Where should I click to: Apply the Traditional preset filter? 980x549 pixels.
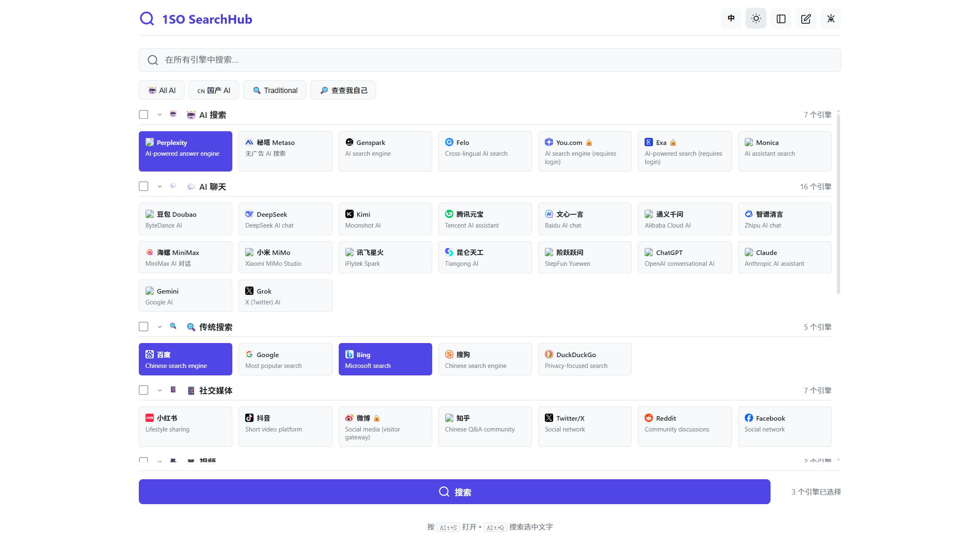pyautogui.click(x=275, y=90)
